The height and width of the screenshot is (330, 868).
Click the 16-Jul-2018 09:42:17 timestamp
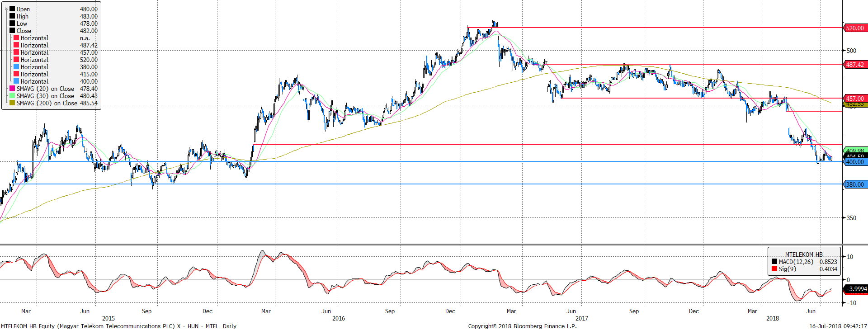[x=838, y=326]
